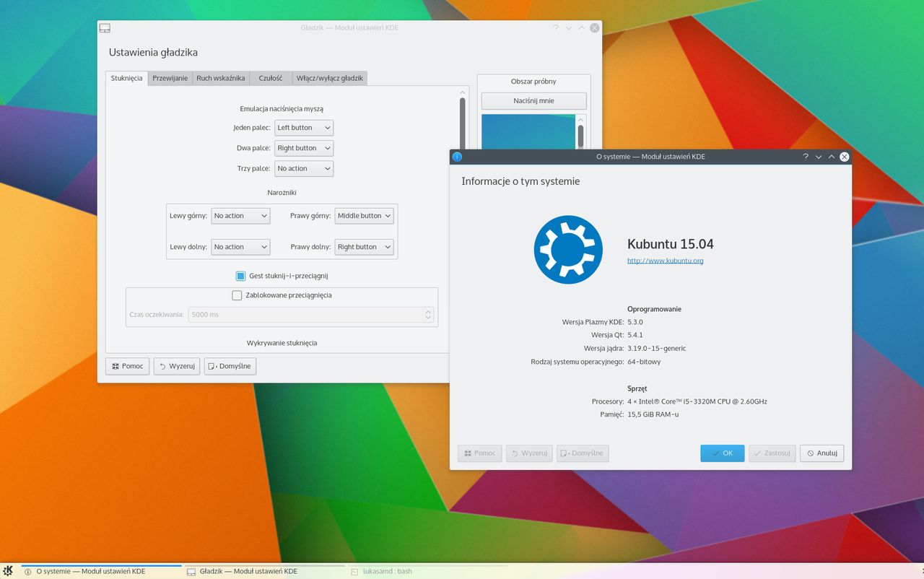
Task: Enable Zablokowane przeciągnięcia
Action: pyautogui.click(x=237, y=295)
